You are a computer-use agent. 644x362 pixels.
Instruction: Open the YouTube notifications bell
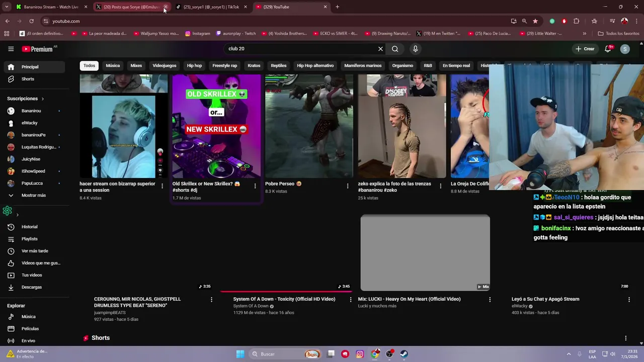608,49
